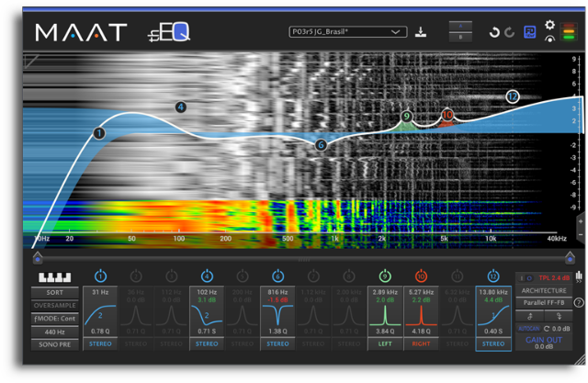Screen dimensions: 588x383
Task: Change band 12 STEREO channel mode
Action: 493,344
